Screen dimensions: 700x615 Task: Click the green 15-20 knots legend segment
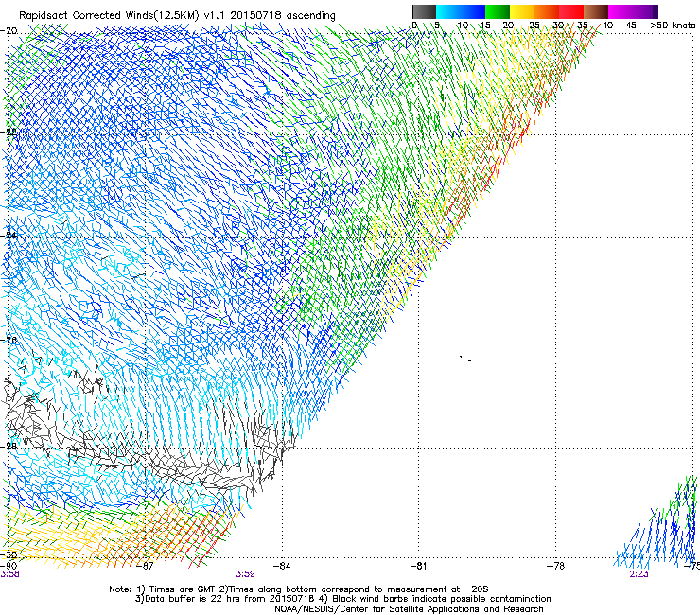tap(498, 11)
